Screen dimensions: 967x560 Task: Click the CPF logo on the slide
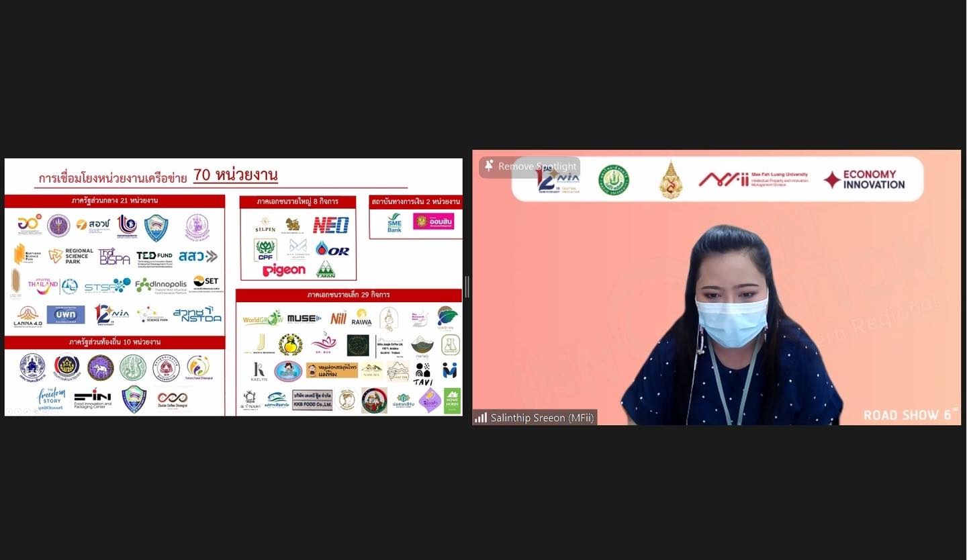pos(265,250)
